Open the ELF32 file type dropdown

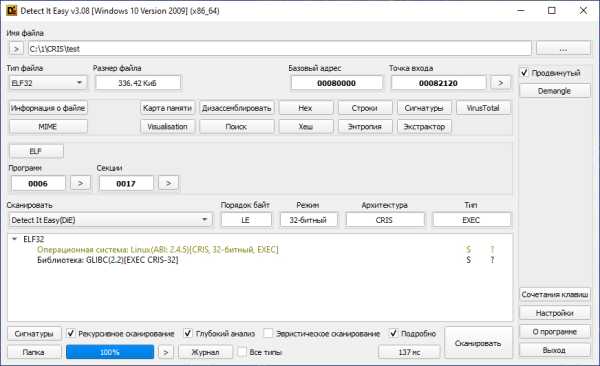[48, 83]
